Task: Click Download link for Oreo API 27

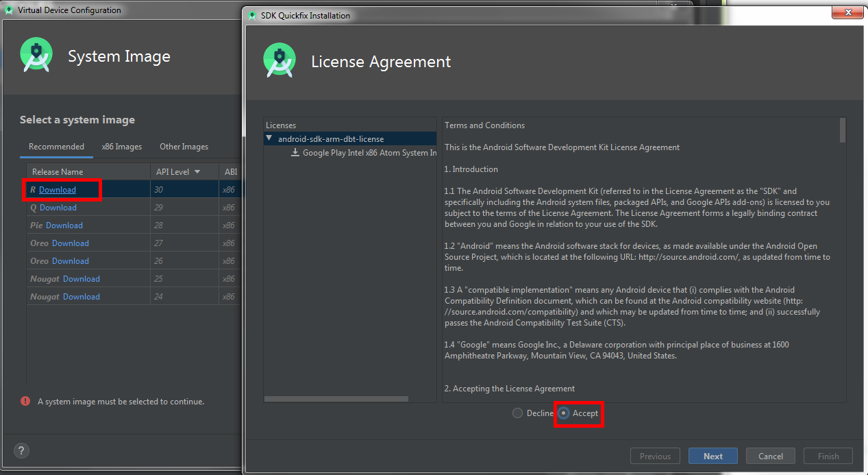Action: [71, 243]
